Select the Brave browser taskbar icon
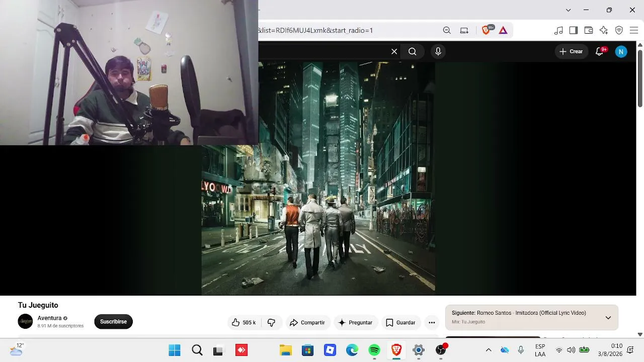The height and width of the screenshot is (362, 644). coord(396,350)
